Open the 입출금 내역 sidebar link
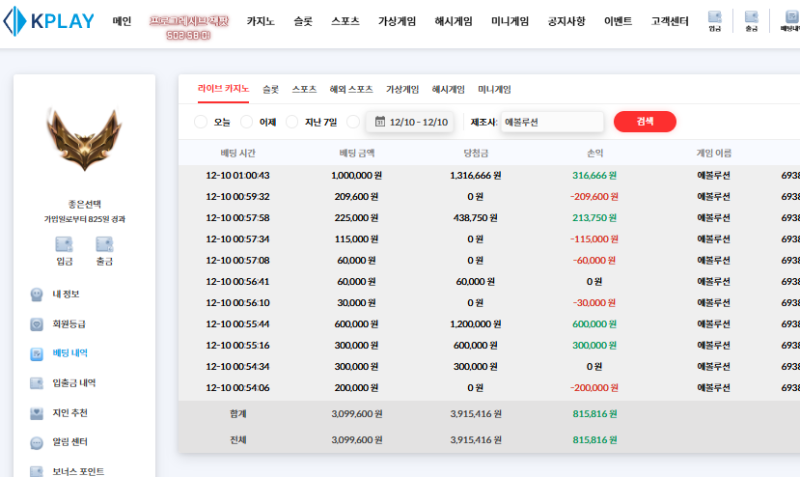Screen dimensions: 800x477 tap(74, 383)
